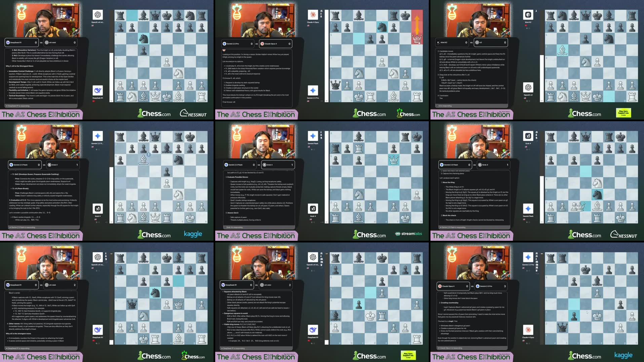The width and height of the screenshot is (644, 362).
Task: Select white queen on the red square
Action: coord(417,39)
